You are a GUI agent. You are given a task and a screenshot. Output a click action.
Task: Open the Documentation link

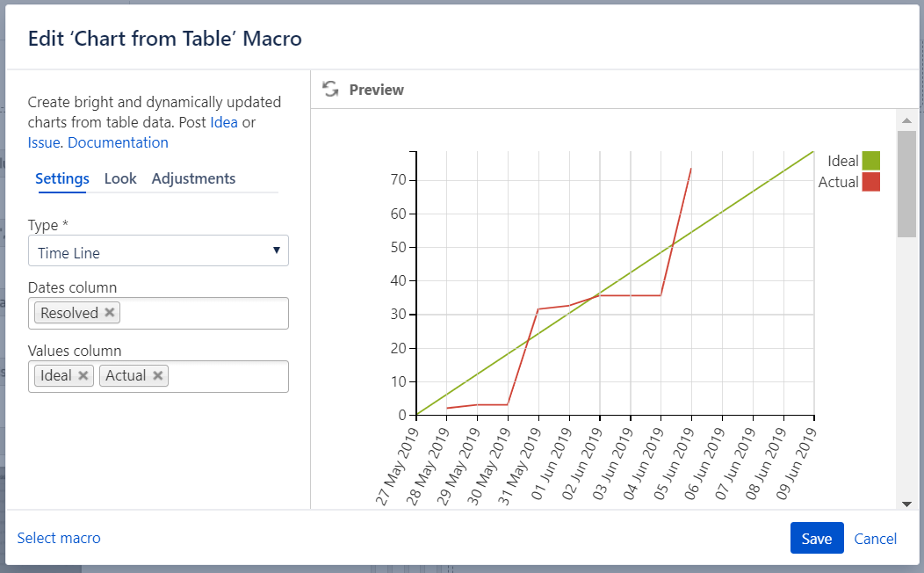pyautogui.click(x=118, y=142)
